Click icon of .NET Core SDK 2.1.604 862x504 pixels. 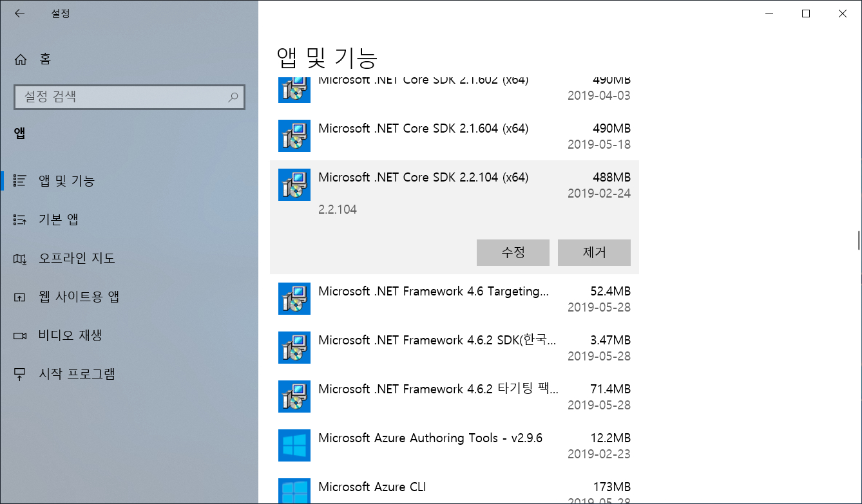coord(294,136)
